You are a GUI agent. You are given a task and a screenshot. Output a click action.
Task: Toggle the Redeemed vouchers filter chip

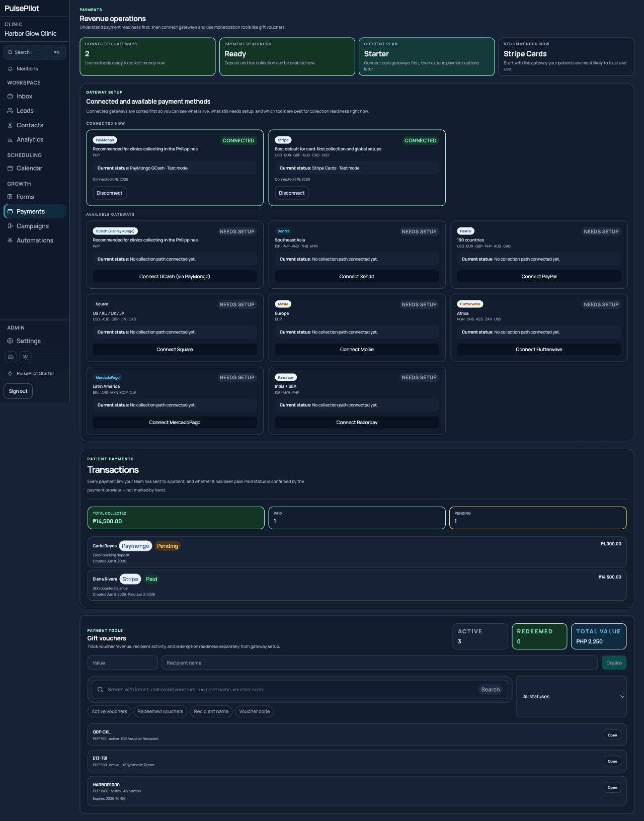coord(160,711)
